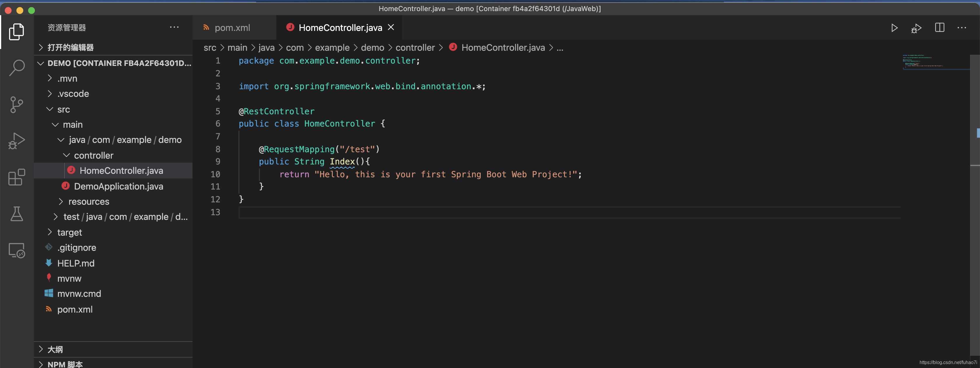The height and width of the screenshot is (368, 980).
Task: Open the Search view in activity bar
Action: [x=16, y=68]
